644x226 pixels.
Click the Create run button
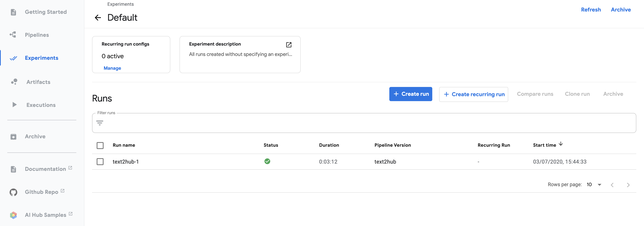(410, 94)
